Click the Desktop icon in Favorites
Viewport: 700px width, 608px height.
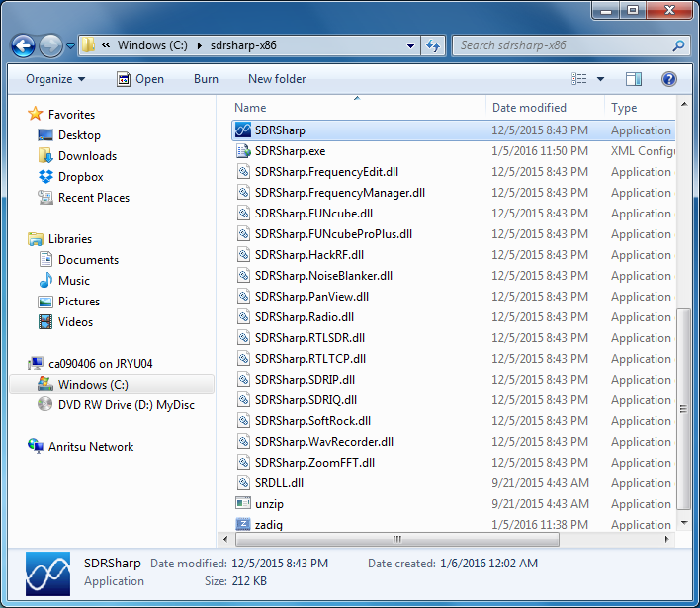coord(45,134)
